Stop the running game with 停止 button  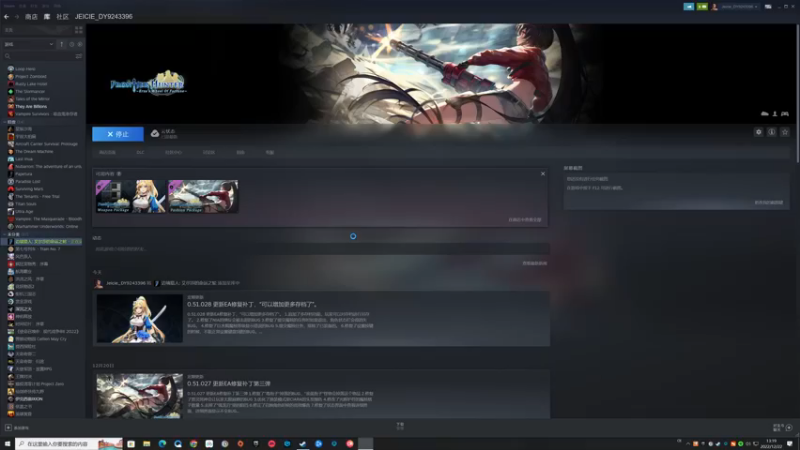pos(118,134)
